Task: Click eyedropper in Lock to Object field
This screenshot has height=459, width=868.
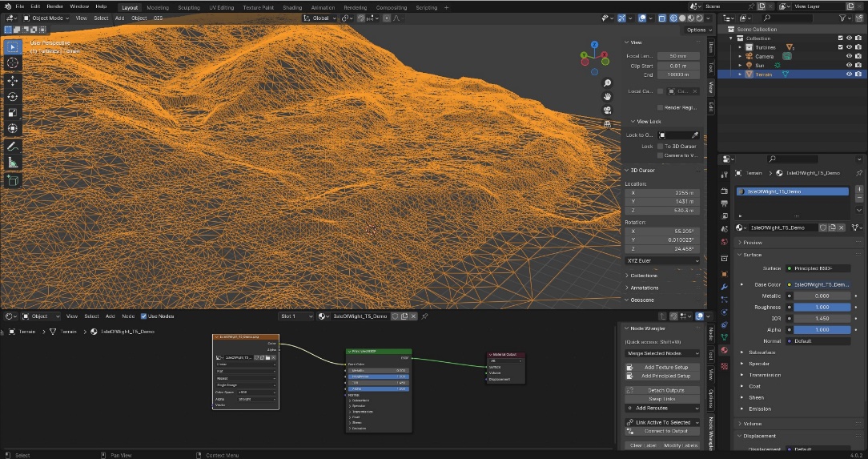Action: coord(695,135)
